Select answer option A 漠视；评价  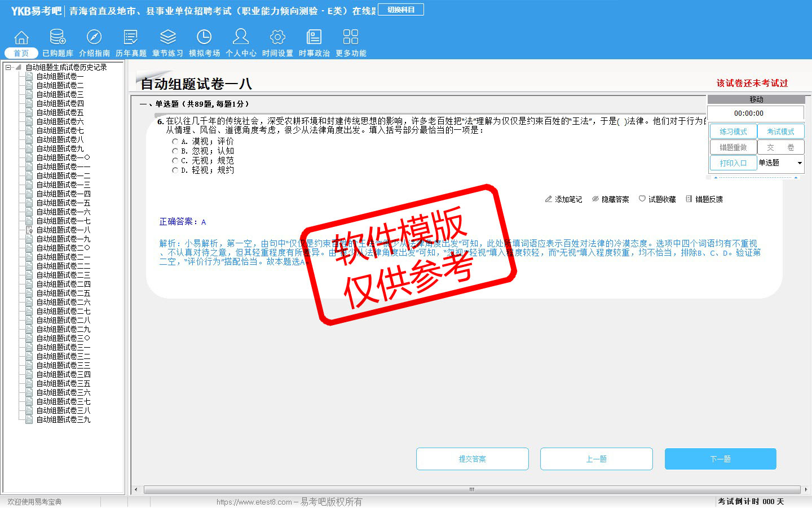175,142
